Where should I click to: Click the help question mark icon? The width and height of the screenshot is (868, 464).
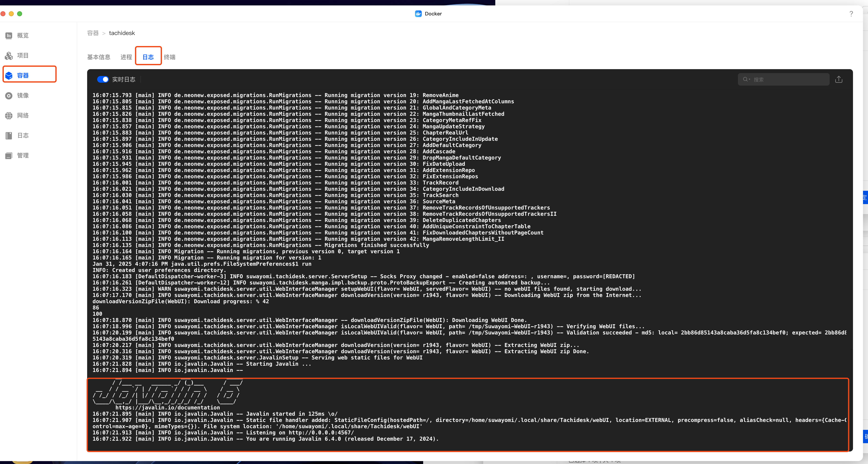(851, 14)
